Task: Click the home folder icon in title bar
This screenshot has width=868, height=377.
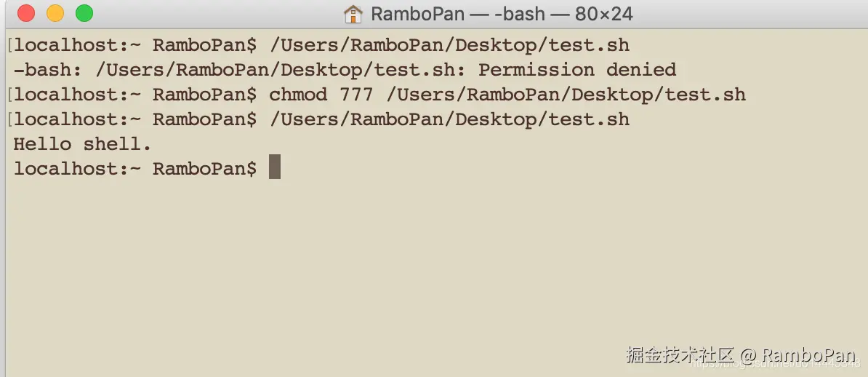Action: (x=353, y=13)
